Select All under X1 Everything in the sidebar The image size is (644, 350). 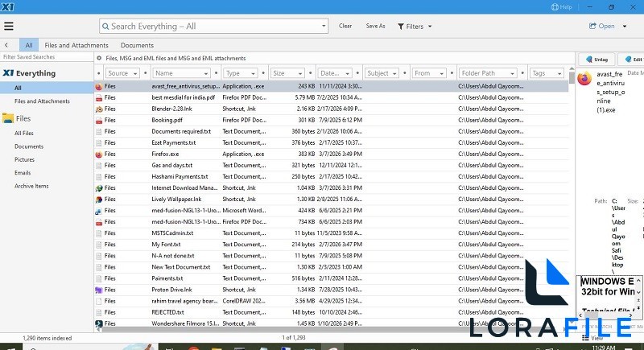click(47, 88)
